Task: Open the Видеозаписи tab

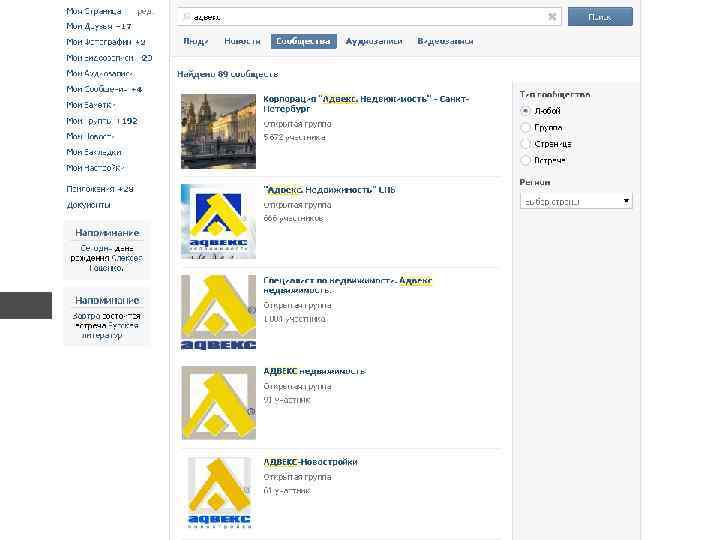Action: tap(445, 41)
